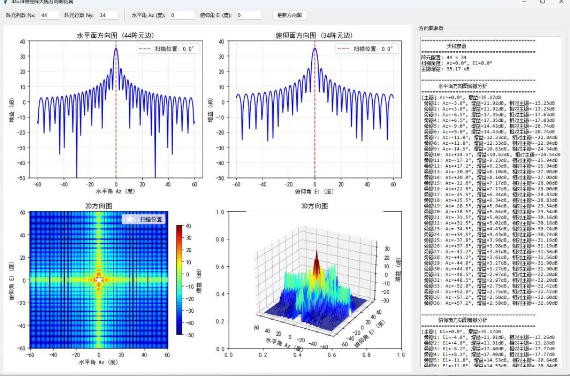Click the 水平面方向图 (44阵元边) plot title
Viewport: 570px width, 376px height.
pos(116,35)
